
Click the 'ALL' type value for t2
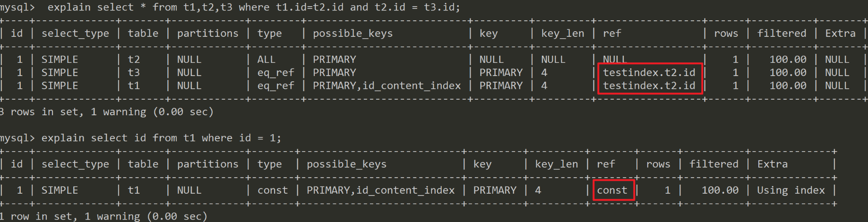266,60
